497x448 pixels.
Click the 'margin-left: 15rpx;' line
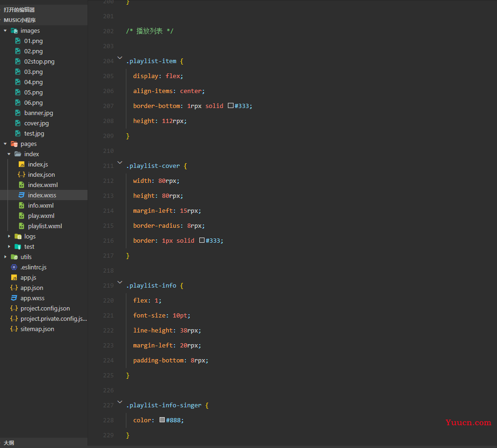click(x=167, y=211)
